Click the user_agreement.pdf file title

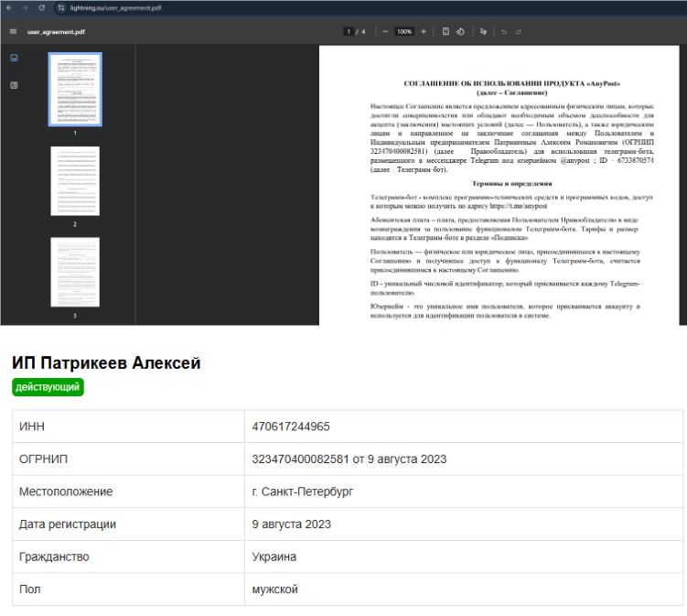coord(56,32)
